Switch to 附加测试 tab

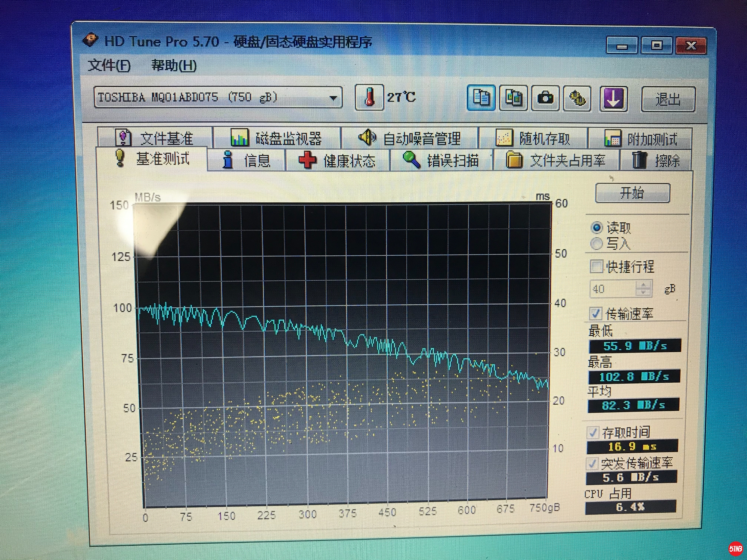tap(640, 139)
